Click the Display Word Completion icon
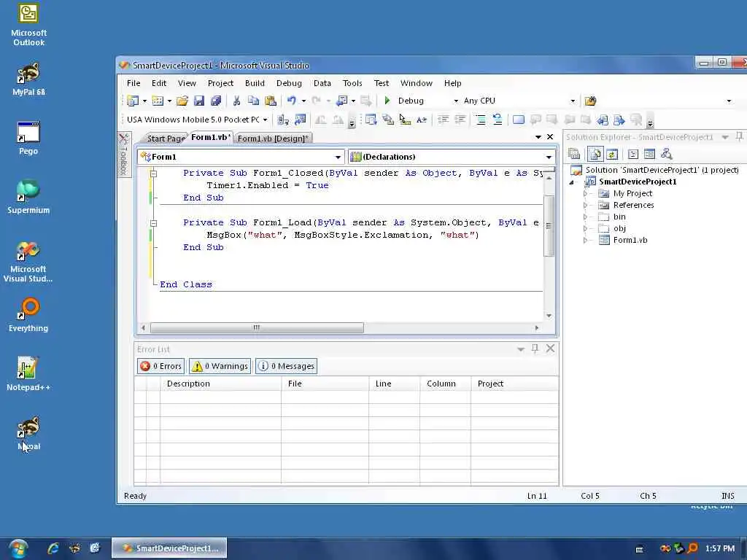 point(422,120)
